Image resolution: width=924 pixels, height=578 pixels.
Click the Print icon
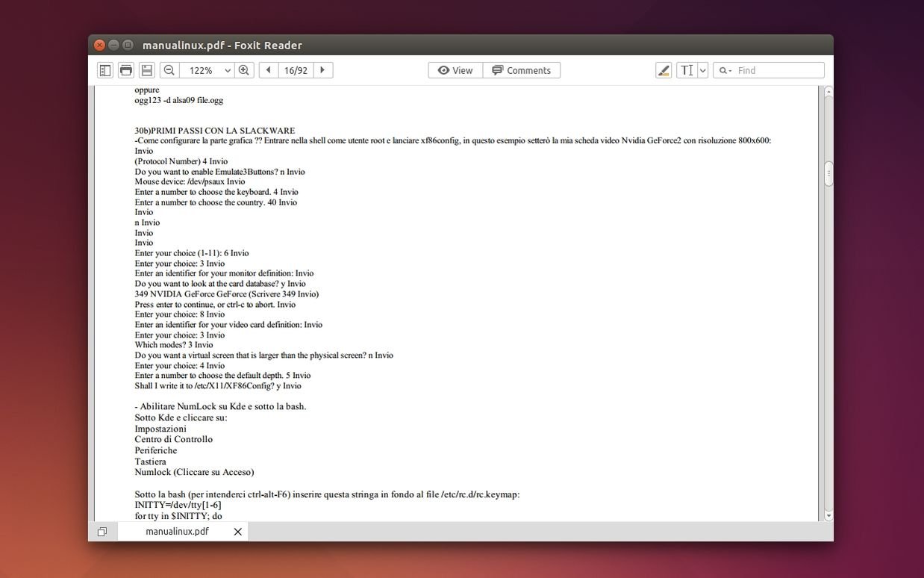tap(126, 70)
